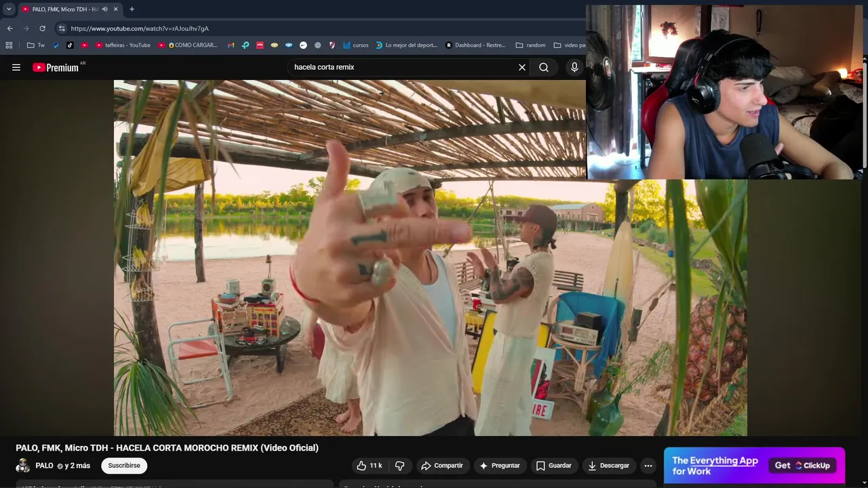
Task: Run search with magnifier button
Action: pos(544,67)
